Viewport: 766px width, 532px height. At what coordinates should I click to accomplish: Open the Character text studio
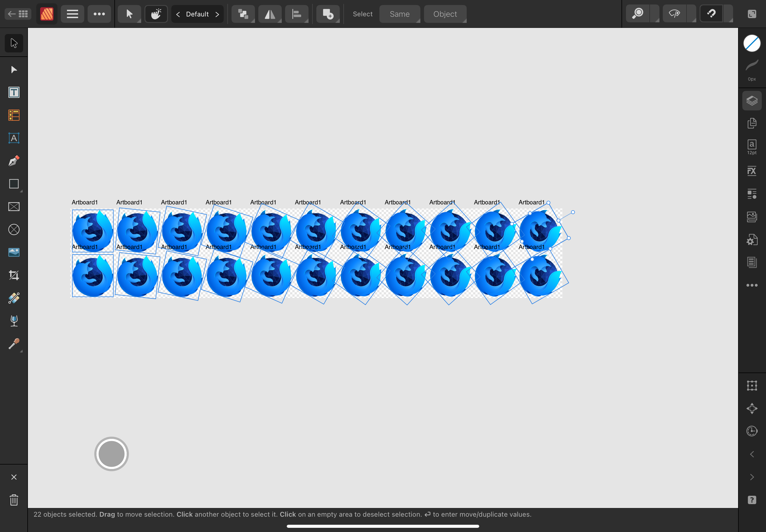(x=752, y=147)
